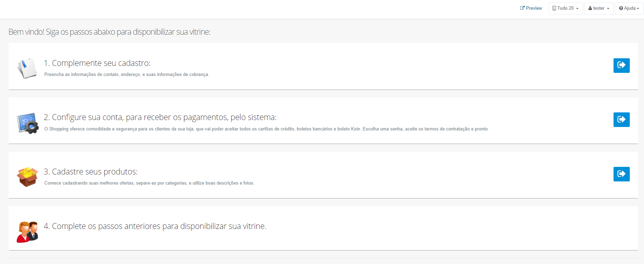Expand the Tudo 20 store dropdown
The height and width of the screenshot is (264, 644).
pyautogui.click(x=565, y=8)
